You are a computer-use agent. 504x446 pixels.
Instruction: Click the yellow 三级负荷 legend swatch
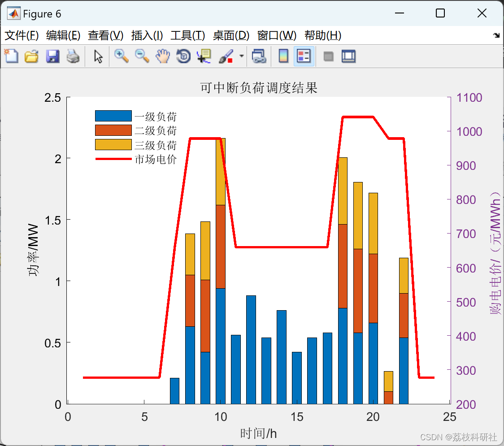(113, 145)
